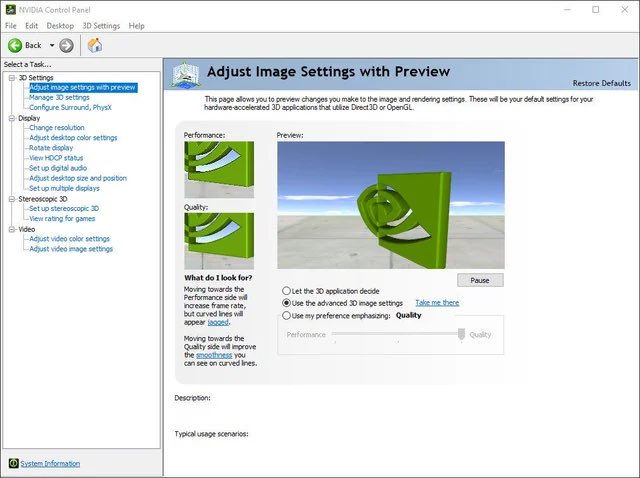Collapse the 3D Settings tree node

click(x=12, y=78)
